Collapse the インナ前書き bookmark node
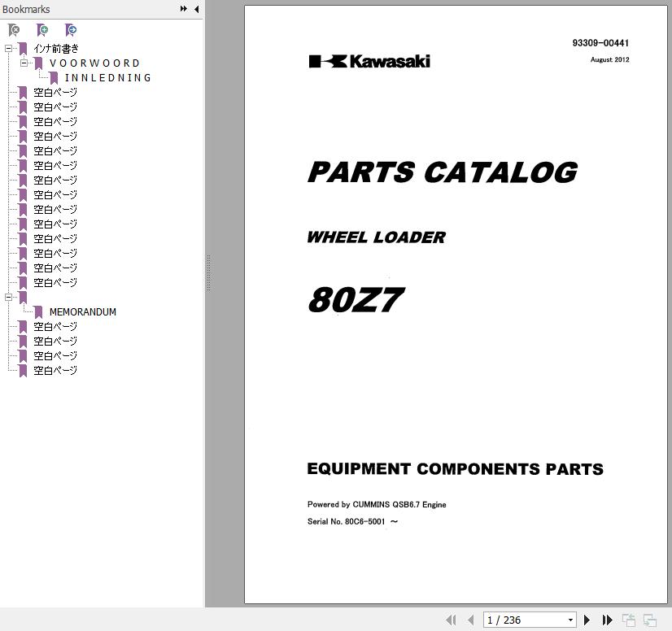This screenshot has width=672, height=631. 8,49
